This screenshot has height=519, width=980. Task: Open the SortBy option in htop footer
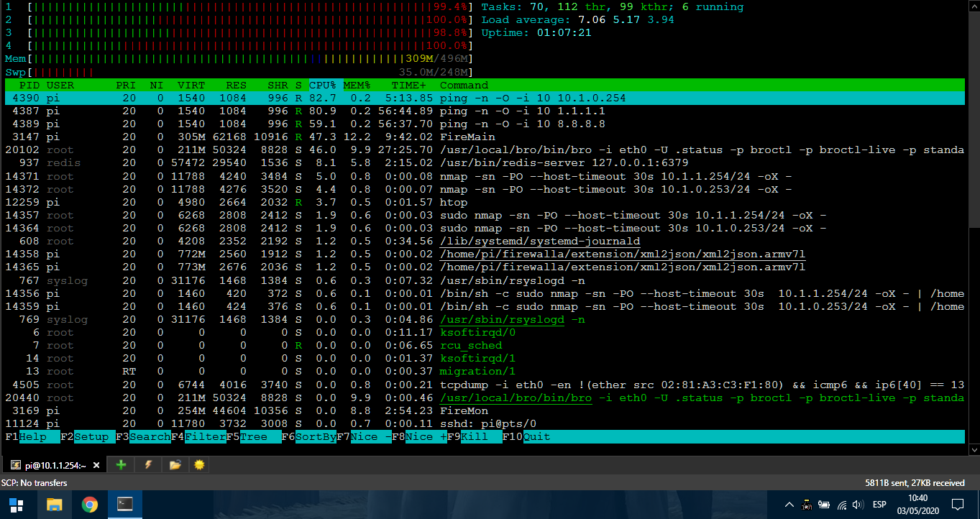316,436
